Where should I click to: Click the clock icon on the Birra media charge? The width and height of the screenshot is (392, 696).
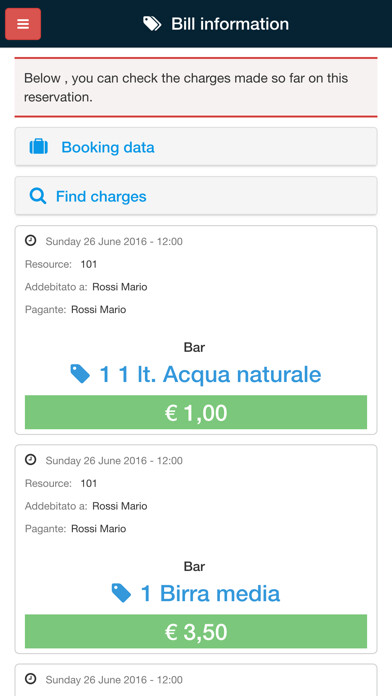[x=30, y=460]
